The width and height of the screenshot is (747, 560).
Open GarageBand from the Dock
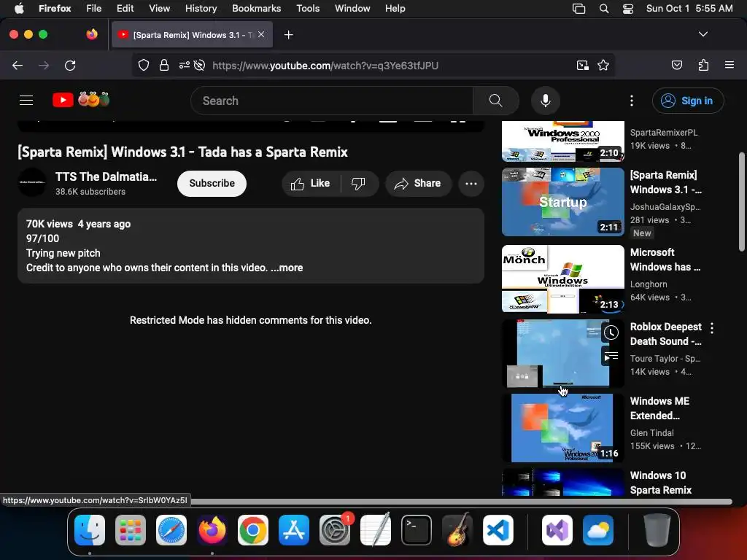click(457, 530)
